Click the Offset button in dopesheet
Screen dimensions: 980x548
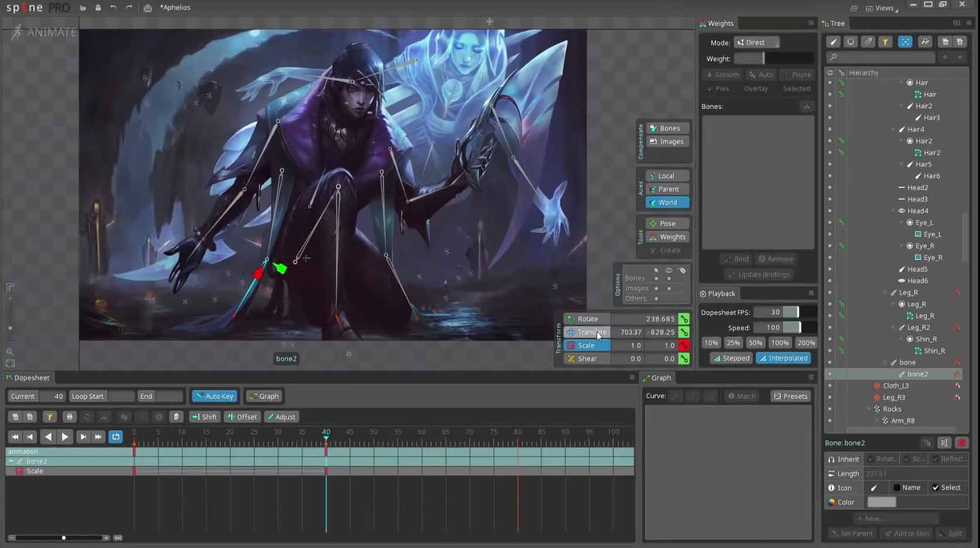(242, 417)
